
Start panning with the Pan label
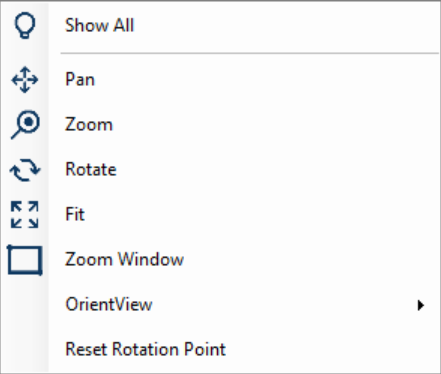(x=80, y=80)
